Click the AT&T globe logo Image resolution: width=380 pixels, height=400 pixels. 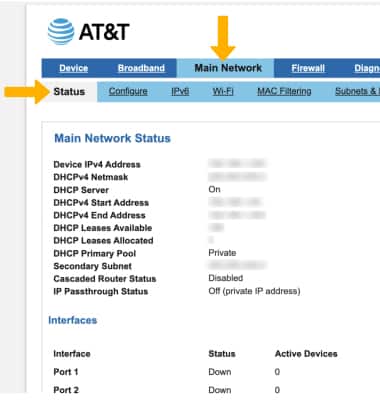pos(61,32)
